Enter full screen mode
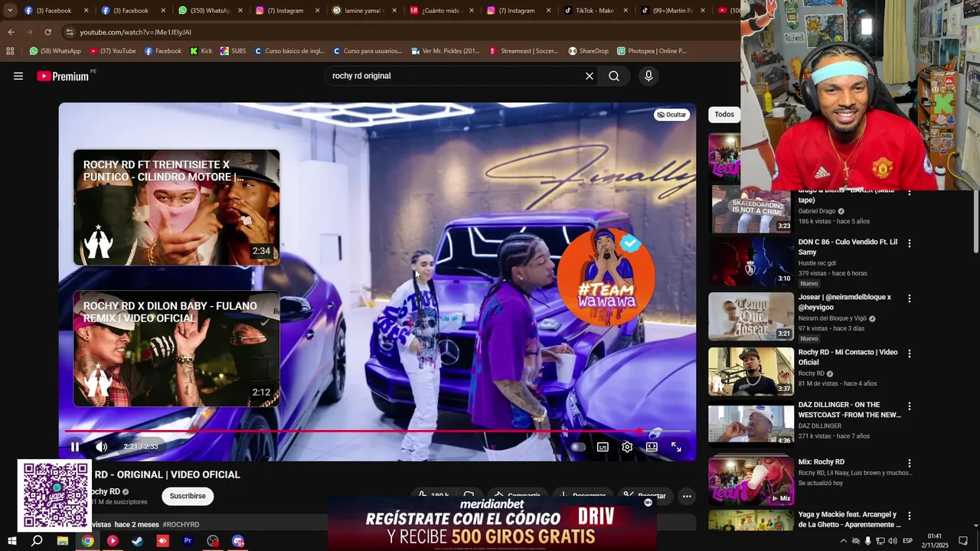 click(x=676, y=447)
